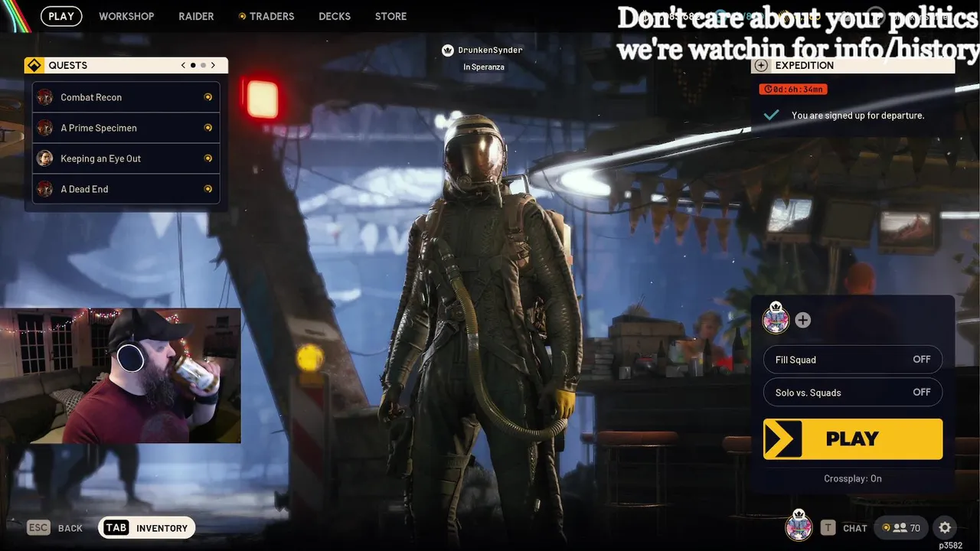Open the DECKS tab
This screenshot has height=551, width=980.
coord(335,16)
